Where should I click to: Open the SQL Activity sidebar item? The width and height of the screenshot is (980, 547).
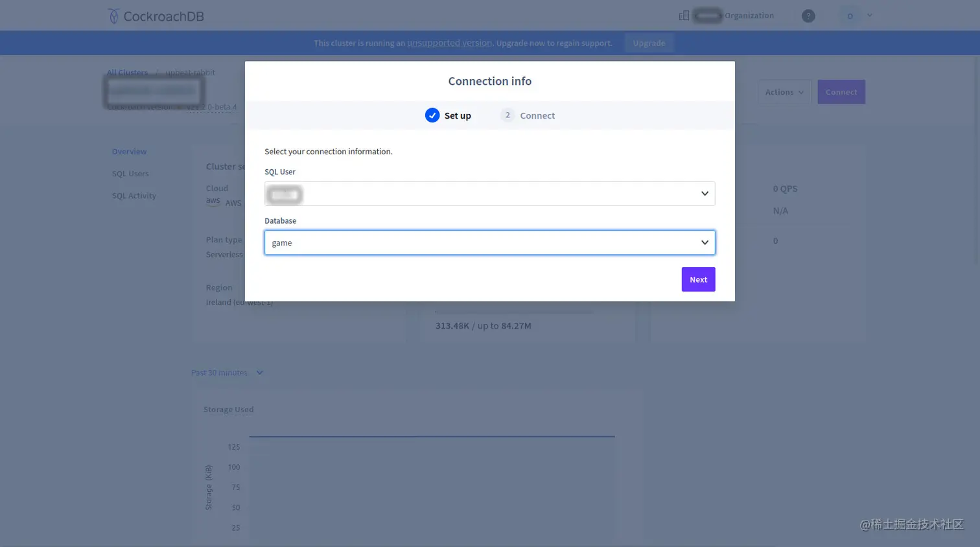134,196
